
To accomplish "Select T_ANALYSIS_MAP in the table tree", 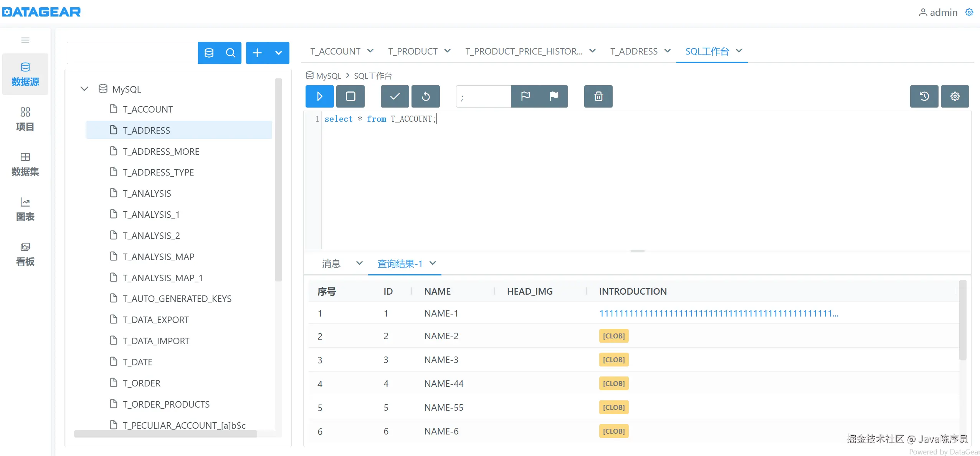I will coord(158,257).
